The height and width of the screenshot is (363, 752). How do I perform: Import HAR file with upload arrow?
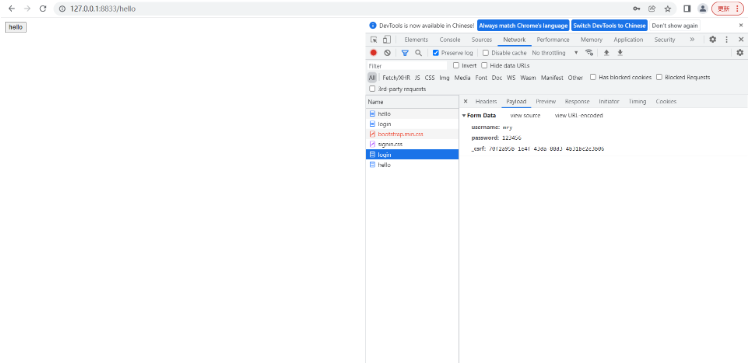[x=606, y=53]
